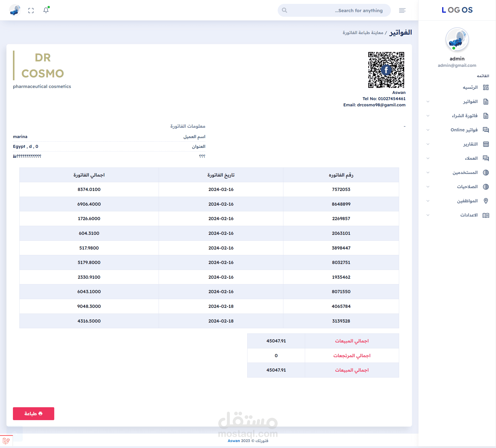Click the search magnifier icon
This screenshot has height=448, width=496.
pos(284,10)
